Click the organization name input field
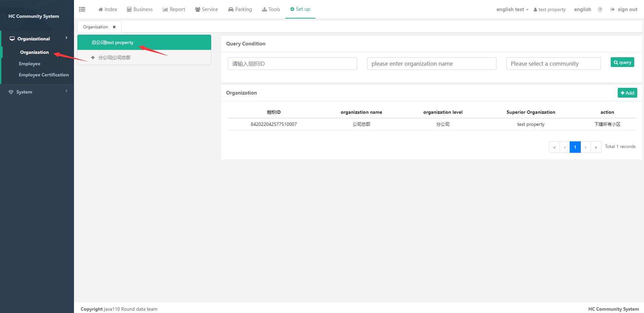 pos(431,64)
